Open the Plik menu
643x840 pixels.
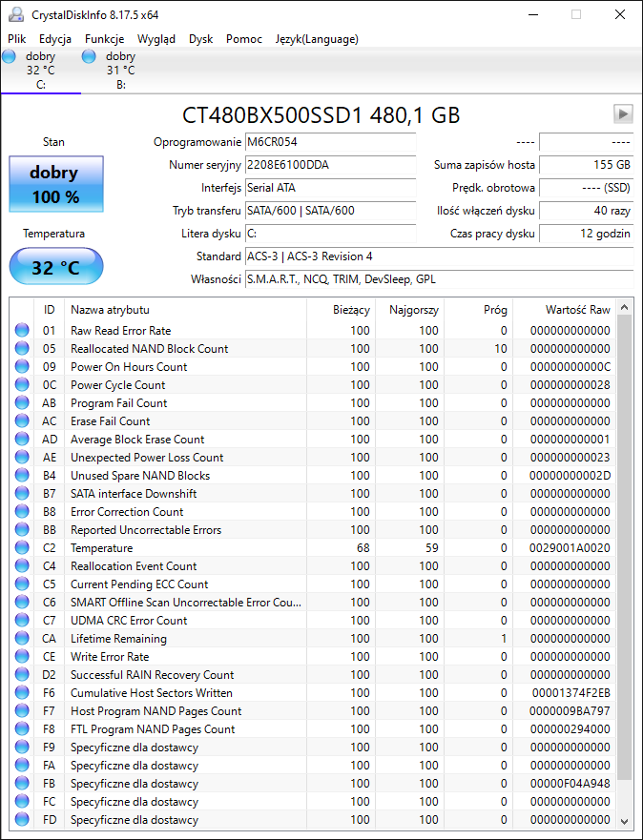17,38
